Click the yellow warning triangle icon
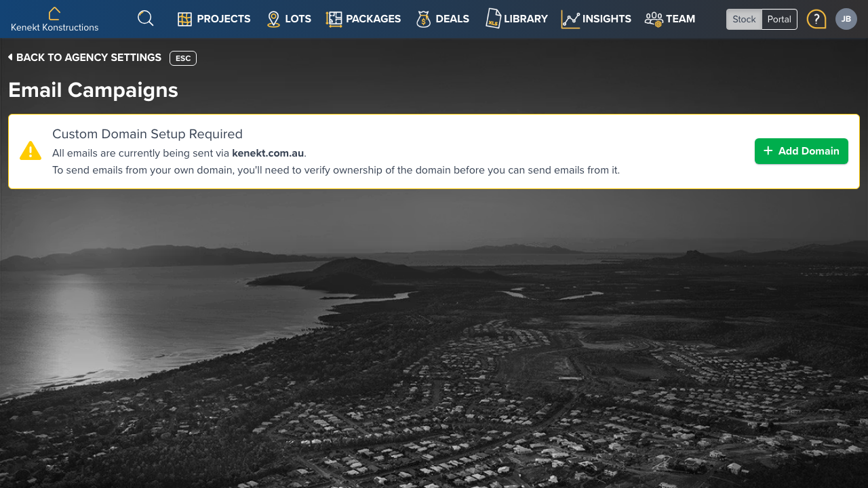Image resolution: width=868 pixels, height=488 pixels. 31,150
